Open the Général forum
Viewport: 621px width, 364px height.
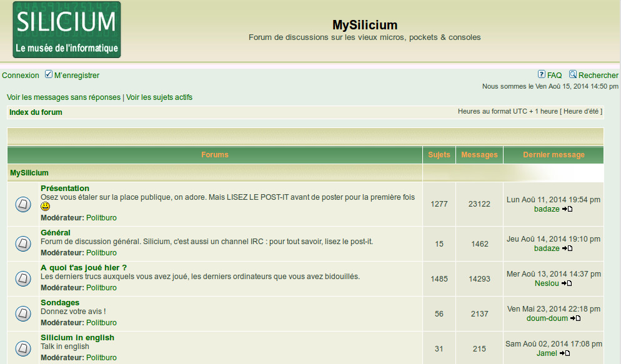56,233
